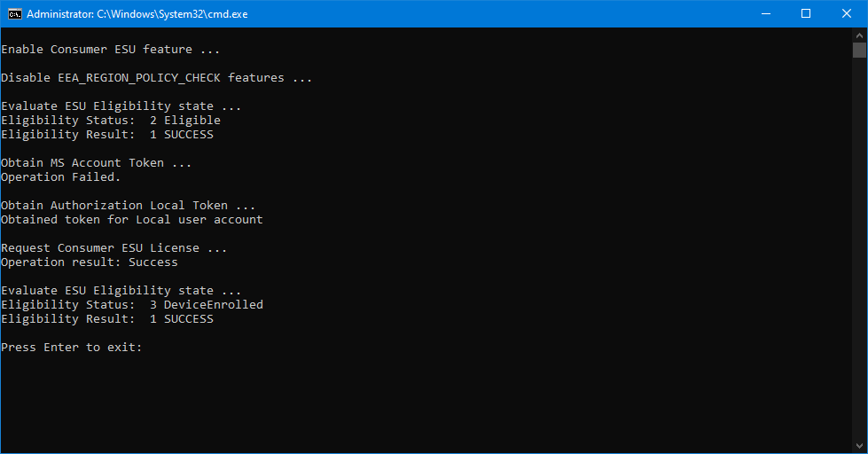Click the 'Operation Failed.' output text

pyautogui.click(x=60, y=177)
